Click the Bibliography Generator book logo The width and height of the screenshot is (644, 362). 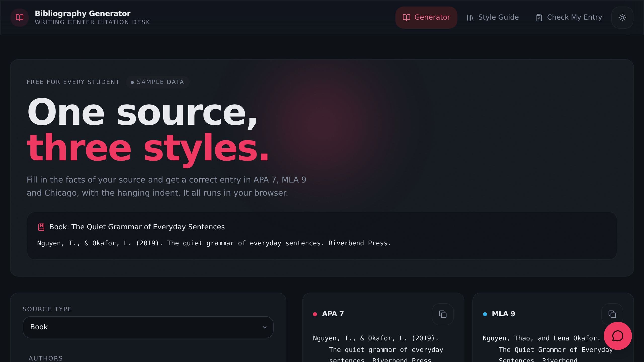20,17
